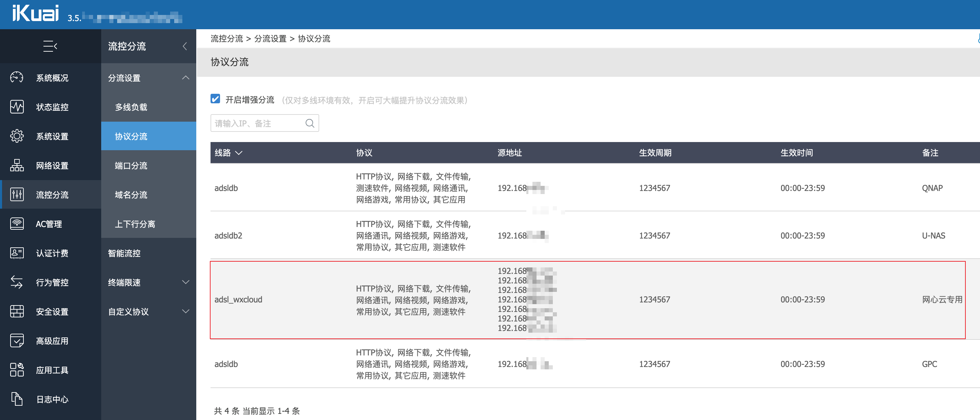Select the 网络设置 network icon
This screenshot has height=420, width=980.
[17, 165]
